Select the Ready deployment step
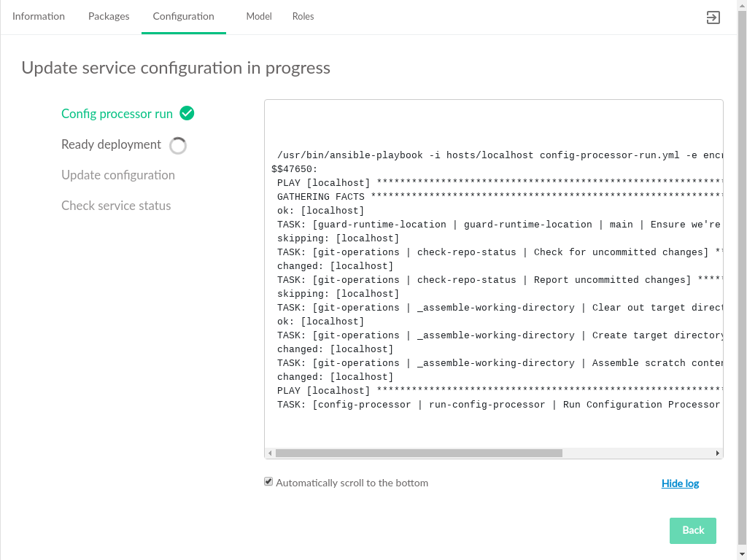Image resolution: width=747 pixels, height=560 pixels. (x=111, y=144)
